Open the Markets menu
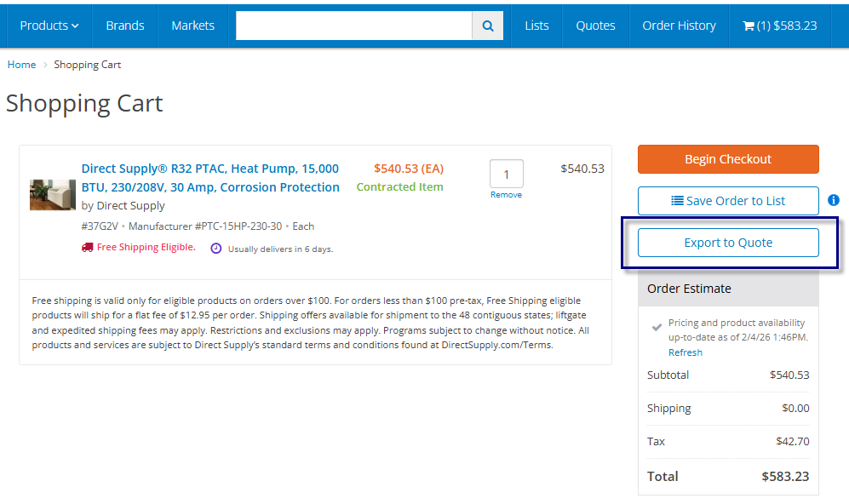849x504 pixels. 192,26
